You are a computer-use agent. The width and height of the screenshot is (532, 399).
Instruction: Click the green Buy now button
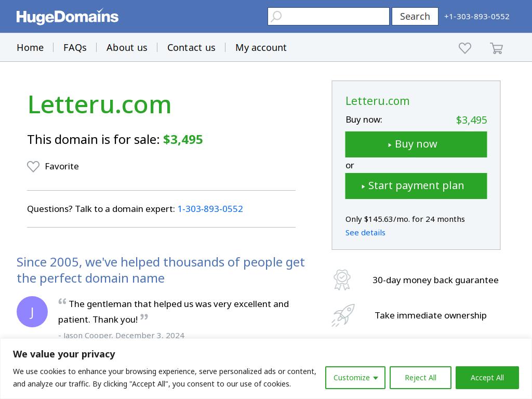416,144
